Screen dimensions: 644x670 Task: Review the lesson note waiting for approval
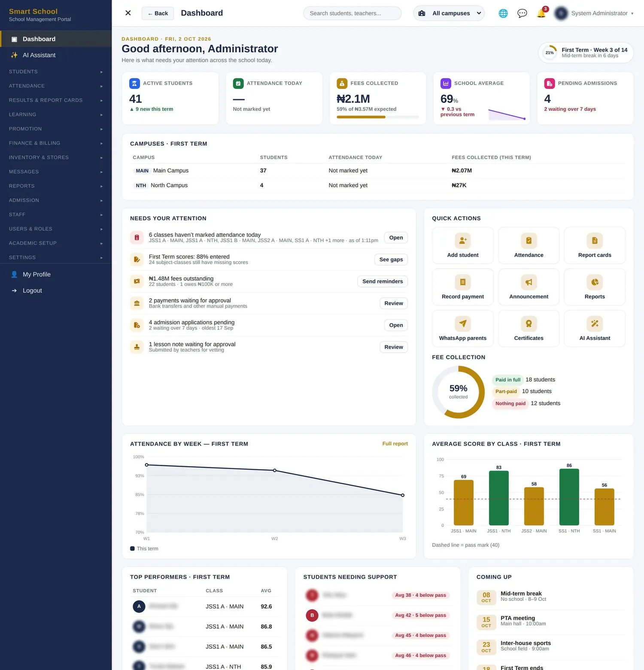pos(394,347)
